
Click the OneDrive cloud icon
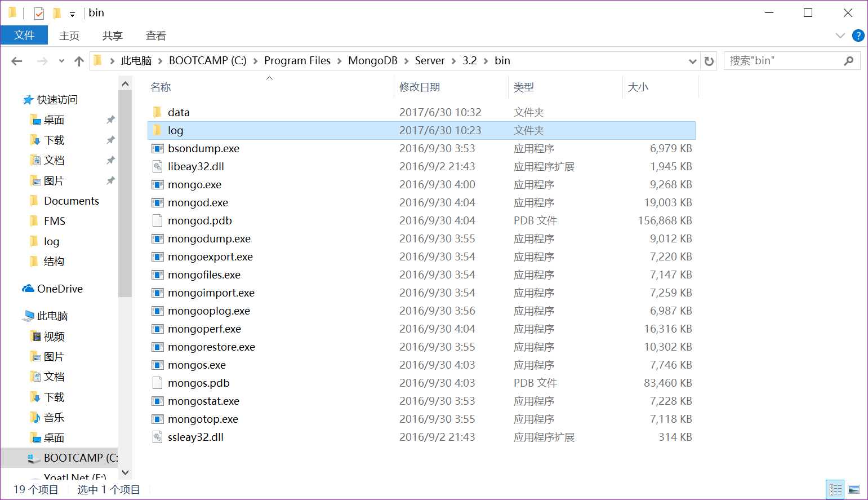(x=28, y=289)
